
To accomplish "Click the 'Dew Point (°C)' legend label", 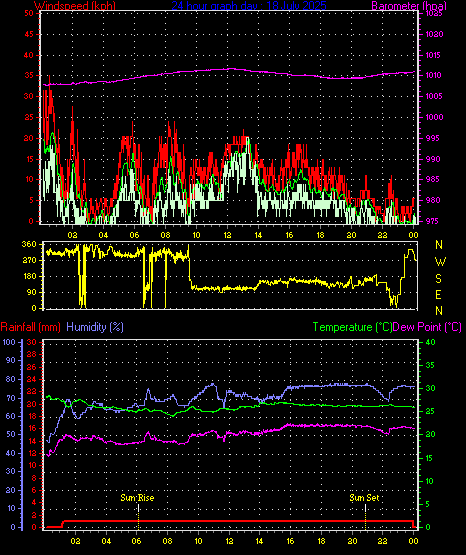I will tap(427, 327).
